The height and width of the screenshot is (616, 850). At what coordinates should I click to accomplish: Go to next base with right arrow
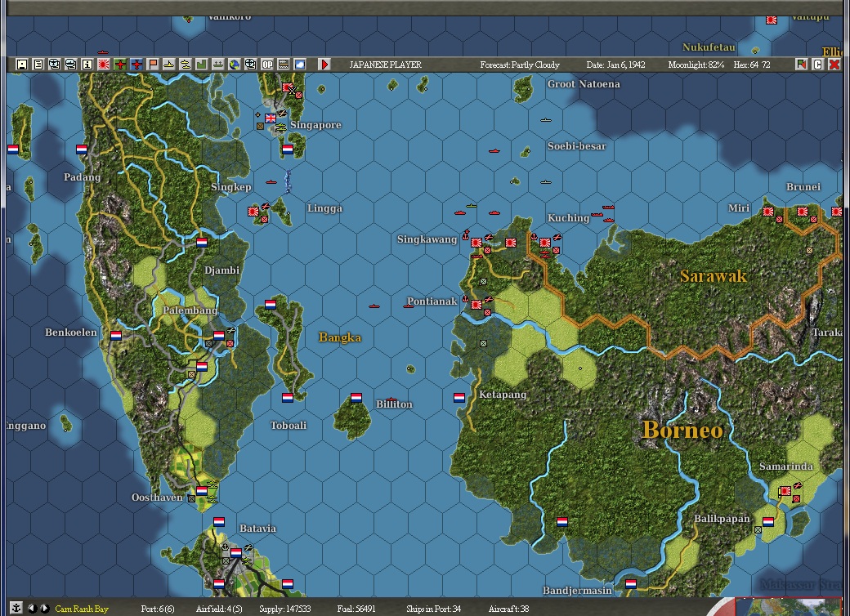point(45,609)
